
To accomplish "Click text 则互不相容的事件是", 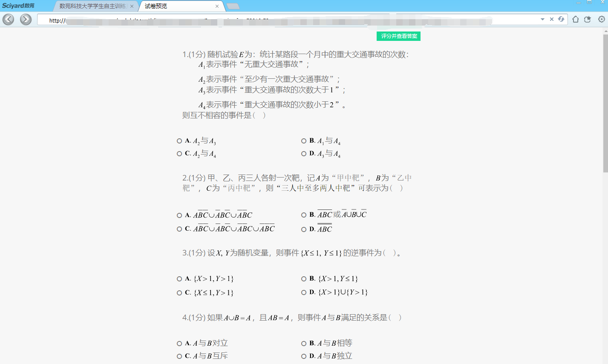I will click(x=217, y=115).
